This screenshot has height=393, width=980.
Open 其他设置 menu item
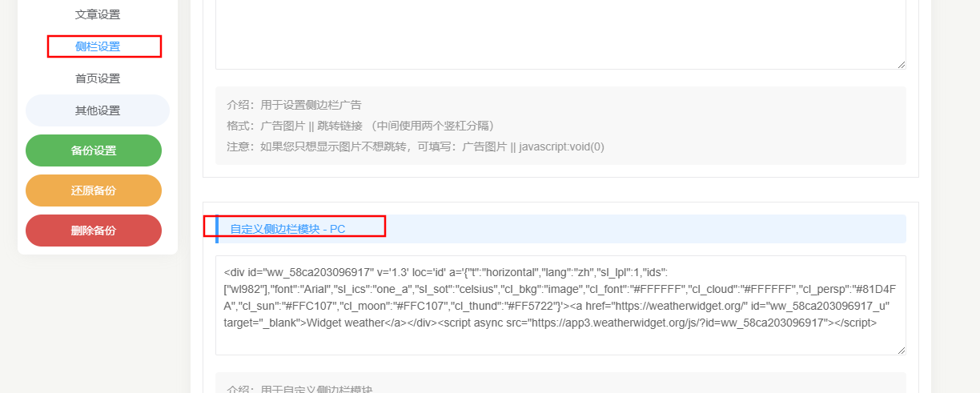coord(98,110)
